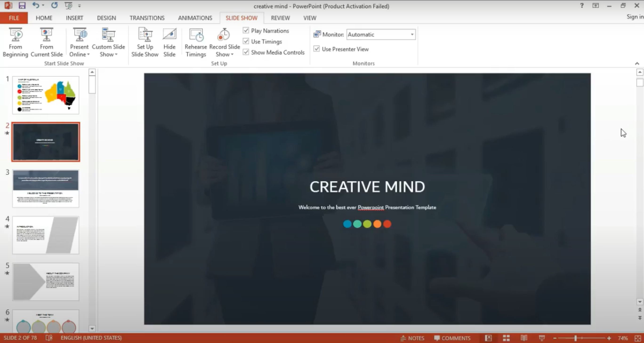Disable Play Narrations
The image size is (644, 343).
[246, 30]
